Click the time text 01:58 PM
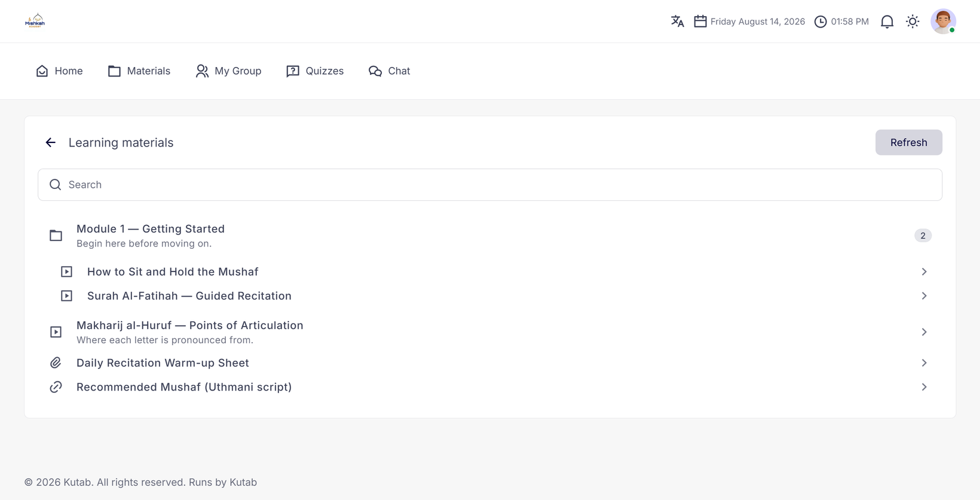Screen dimensions: 980x500 click(x=850, y=22)
